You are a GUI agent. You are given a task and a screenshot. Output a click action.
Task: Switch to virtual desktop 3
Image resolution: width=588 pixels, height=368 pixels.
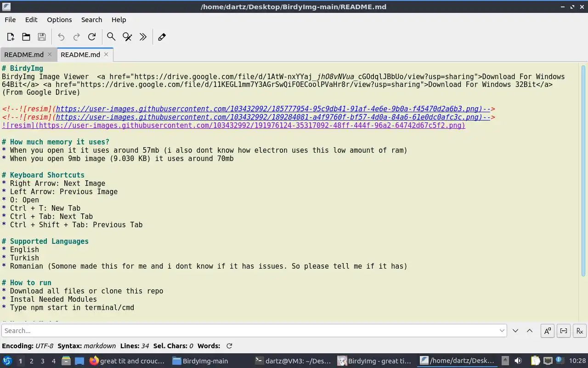tap(42, 361)
